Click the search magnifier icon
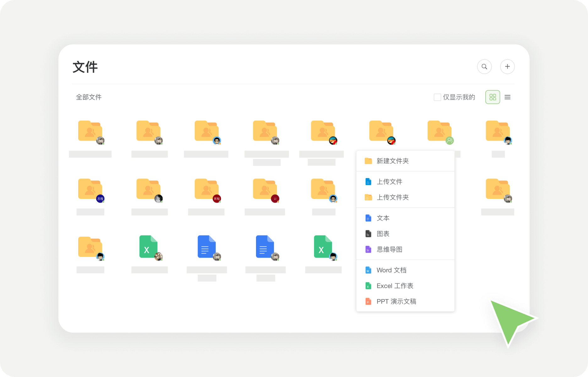 (x=484, y=66)
